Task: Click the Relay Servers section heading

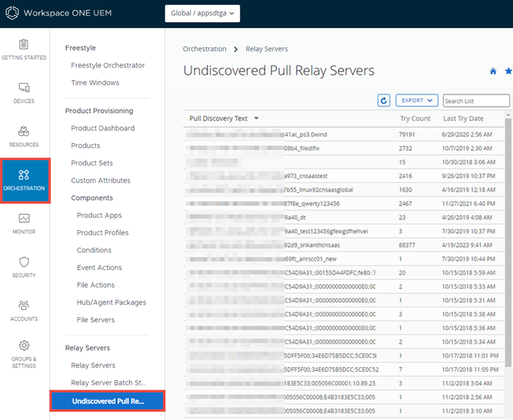Action: pyautogui.click(x=87, y=348)
